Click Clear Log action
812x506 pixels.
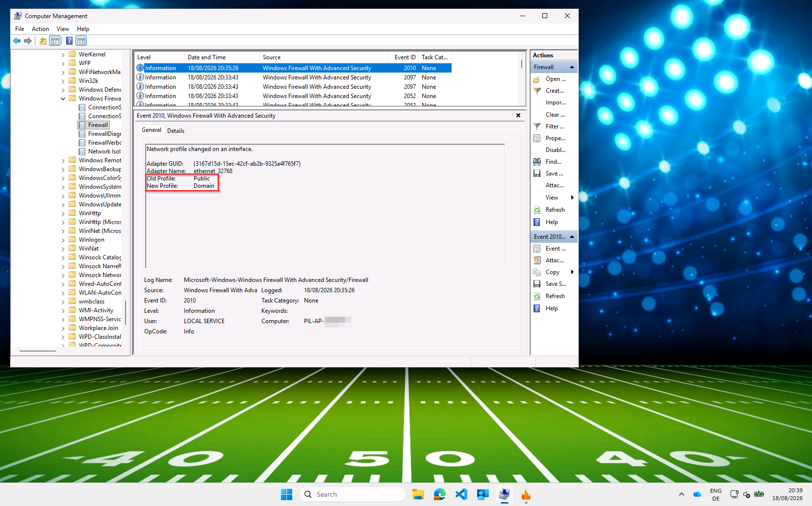tap(554, 115)
